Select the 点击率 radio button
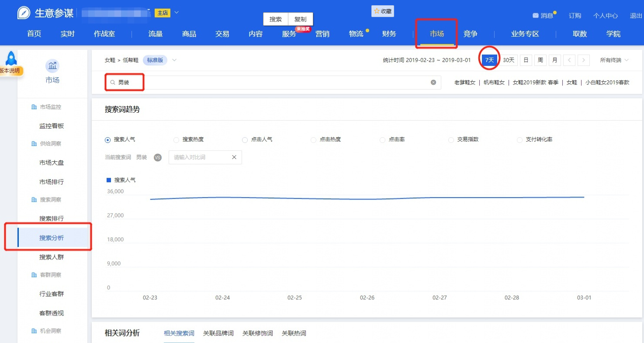The width and height of the screenshot is (644, 343). point(382,140)
